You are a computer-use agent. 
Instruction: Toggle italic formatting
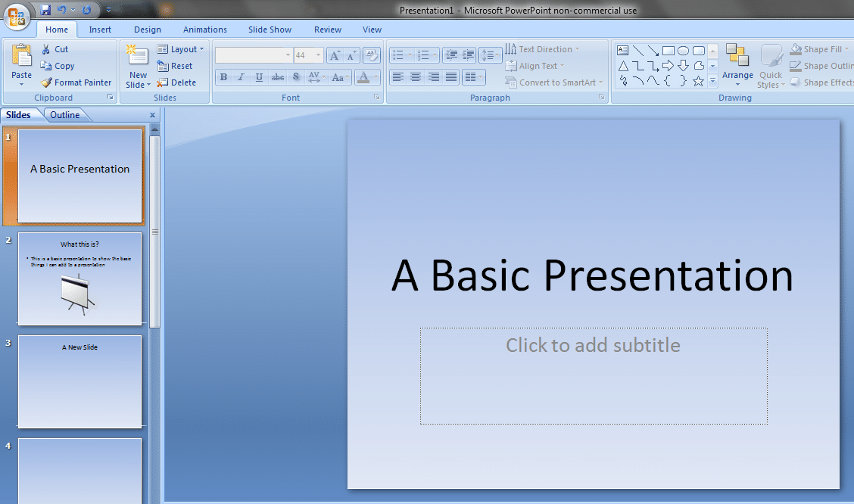click(242, 76)
